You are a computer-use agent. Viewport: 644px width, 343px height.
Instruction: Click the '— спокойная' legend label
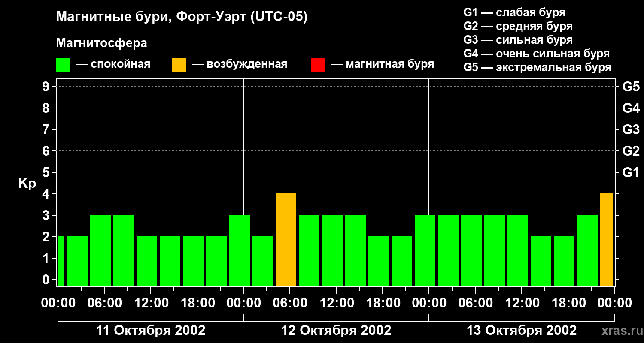coord(113,64)
